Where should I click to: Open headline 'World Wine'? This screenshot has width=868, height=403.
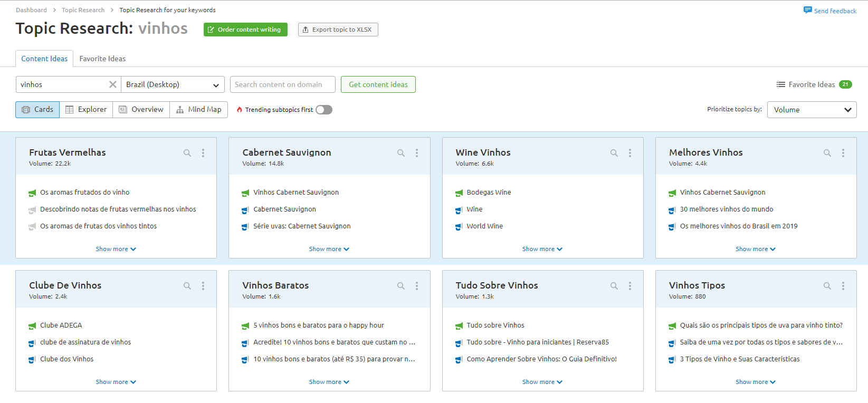click(484, 226)
